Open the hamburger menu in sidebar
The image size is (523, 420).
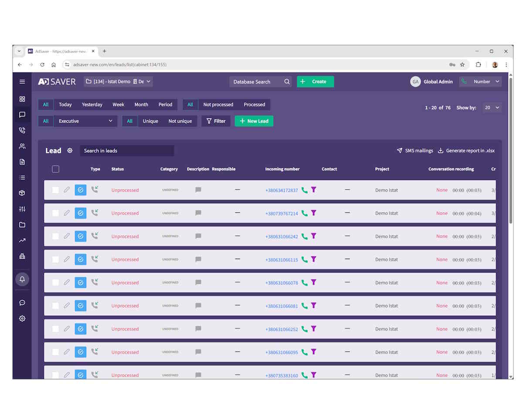(22, 82)
